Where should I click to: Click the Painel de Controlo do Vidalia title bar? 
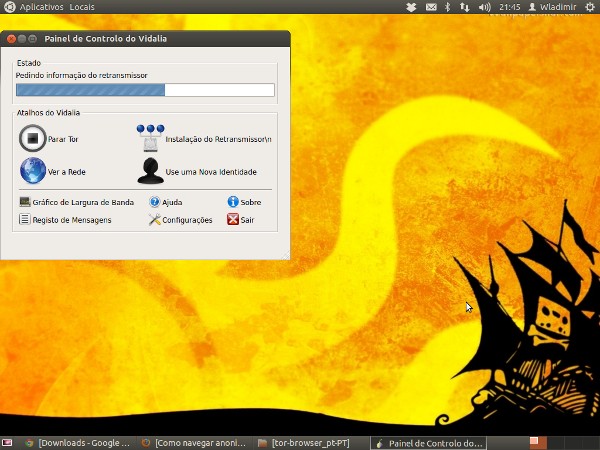145,39
